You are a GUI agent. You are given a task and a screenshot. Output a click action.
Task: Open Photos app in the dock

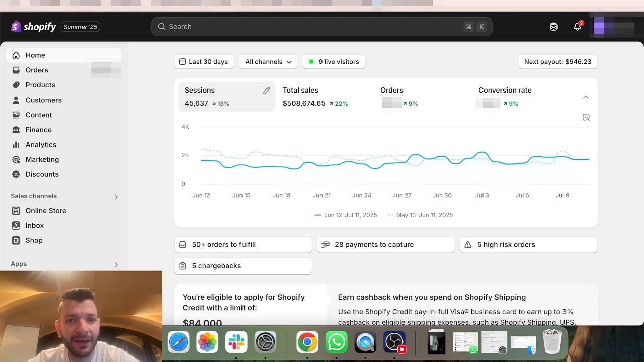tap(207, 342)
